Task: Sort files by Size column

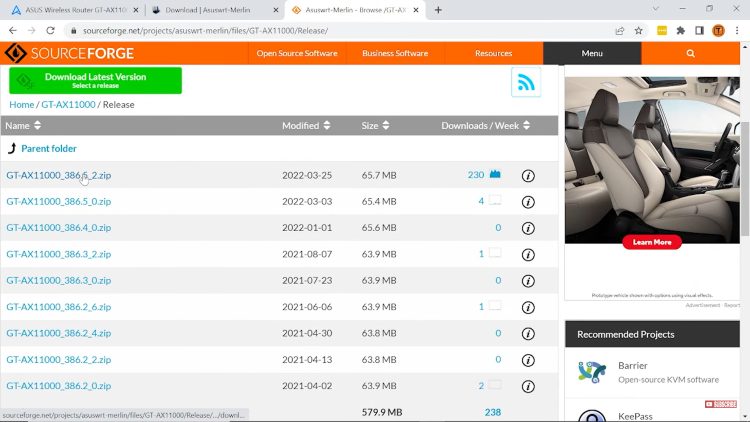Action: (x=376, y=126)
